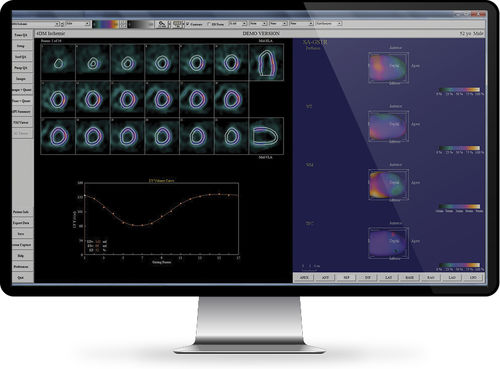
Task: Select the LAO view orientation
Action: (452, 277)
